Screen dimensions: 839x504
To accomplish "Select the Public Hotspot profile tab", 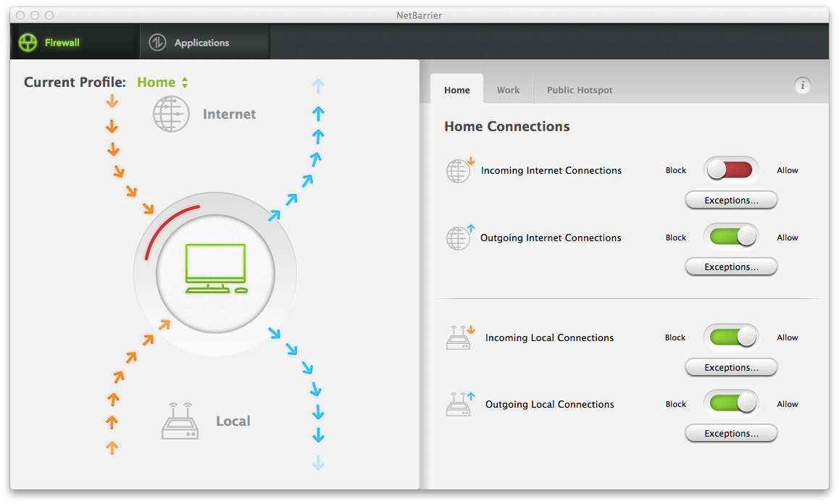I will click(580, 90).
